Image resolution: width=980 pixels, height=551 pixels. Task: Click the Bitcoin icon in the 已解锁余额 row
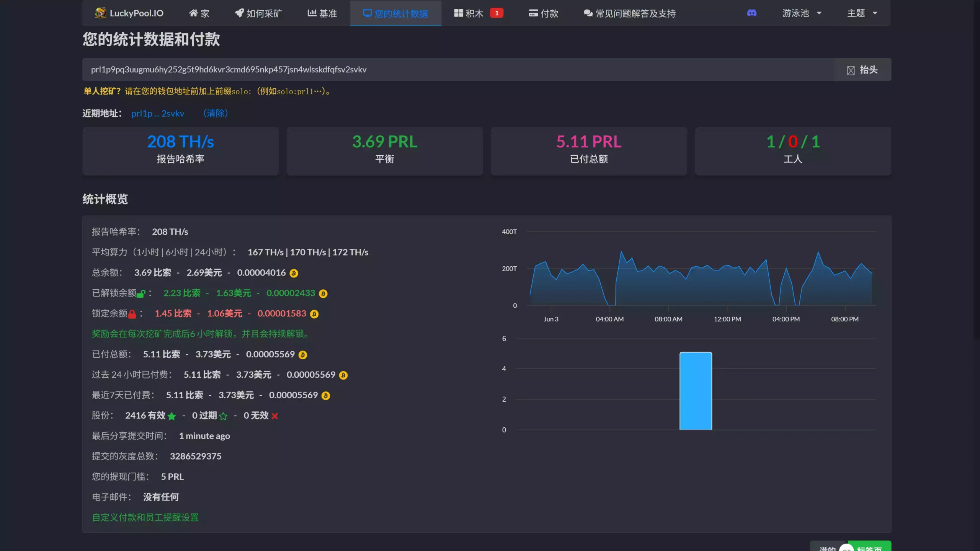pos(323,293)
